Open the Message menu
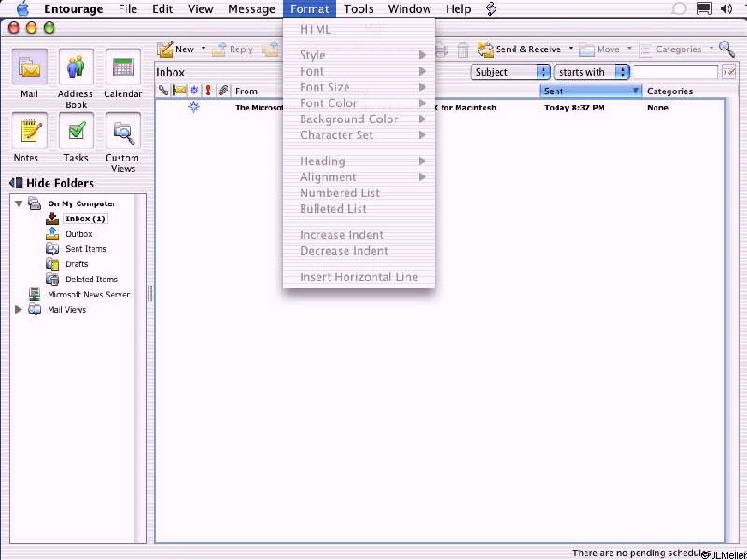Image resolution: width=747 pixels, height=560 pixels. click(251, 9)
